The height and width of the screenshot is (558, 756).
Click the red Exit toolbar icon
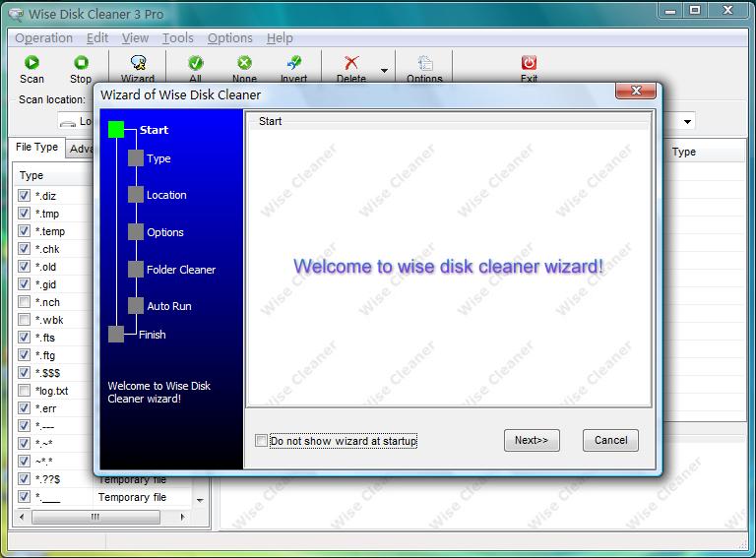click(x=529, y=63)
